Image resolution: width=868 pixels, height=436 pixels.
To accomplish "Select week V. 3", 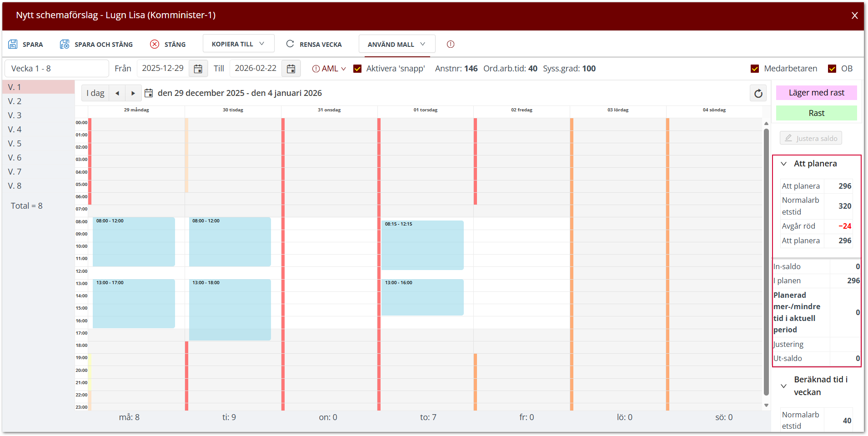I will (x=39, y=115).
